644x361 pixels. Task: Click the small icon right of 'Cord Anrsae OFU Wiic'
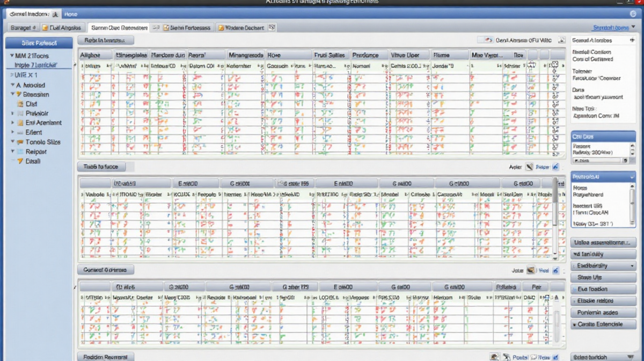click(x=561, y=40)
